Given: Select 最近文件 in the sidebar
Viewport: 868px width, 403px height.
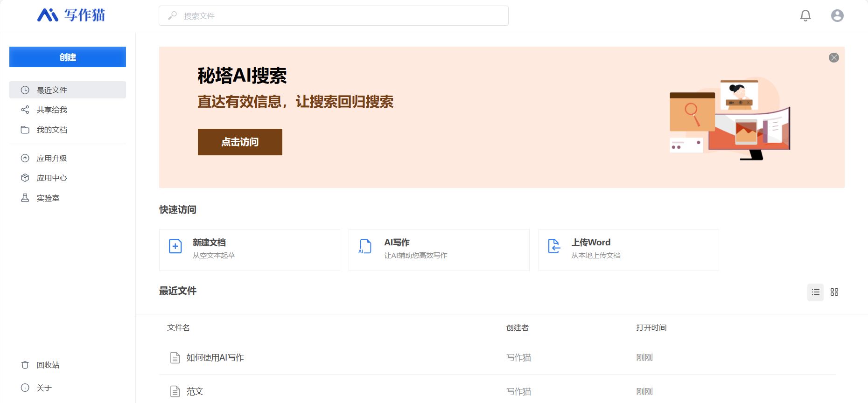Looking at the screenshot, I should (68, 90).
